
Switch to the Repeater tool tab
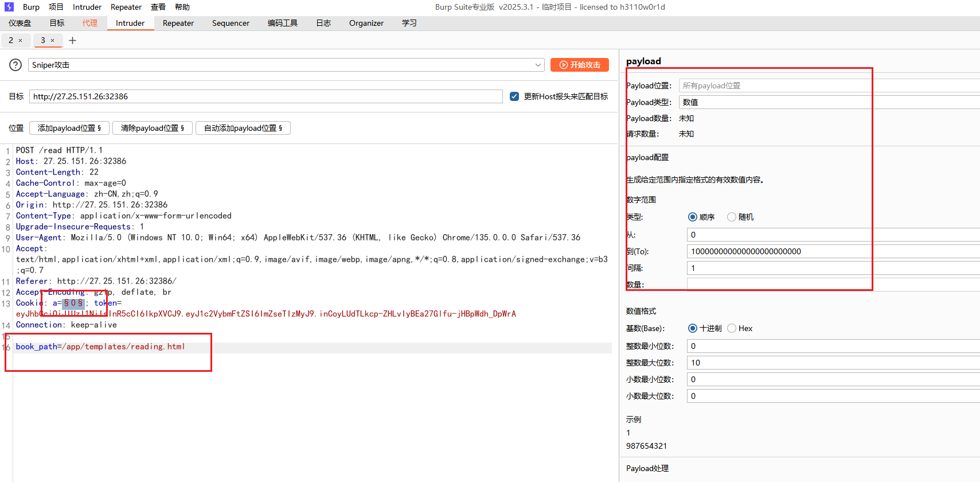coord(178,23)
